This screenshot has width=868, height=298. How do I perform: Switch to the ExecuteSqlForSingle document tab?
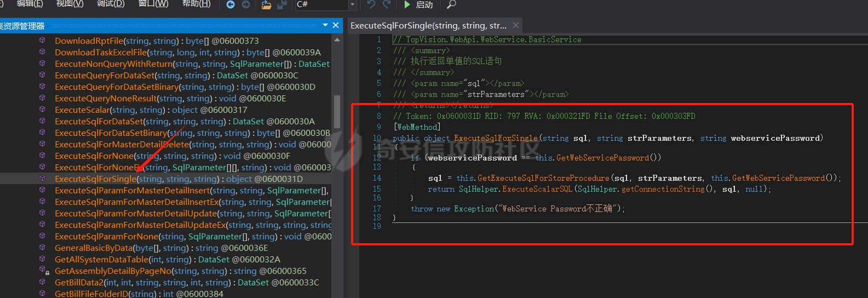(x=428, y=26)
